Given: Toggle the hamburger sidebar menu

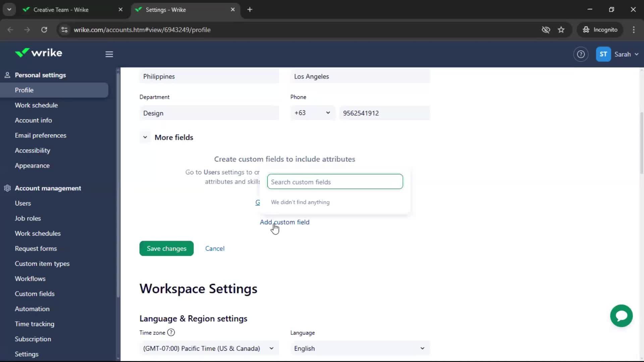Looking at the screenshot, I should [109, 54].
